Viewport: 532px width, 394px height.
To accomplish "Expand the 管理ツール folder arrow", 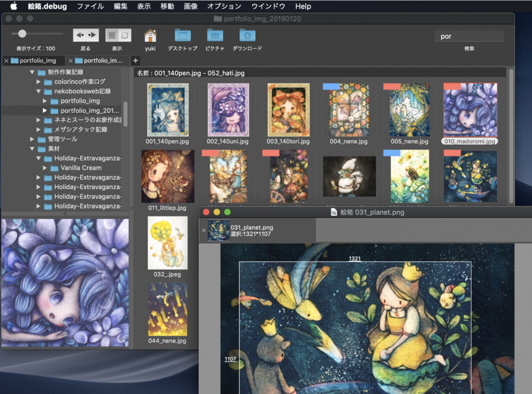I will click(x=32, y=139).
